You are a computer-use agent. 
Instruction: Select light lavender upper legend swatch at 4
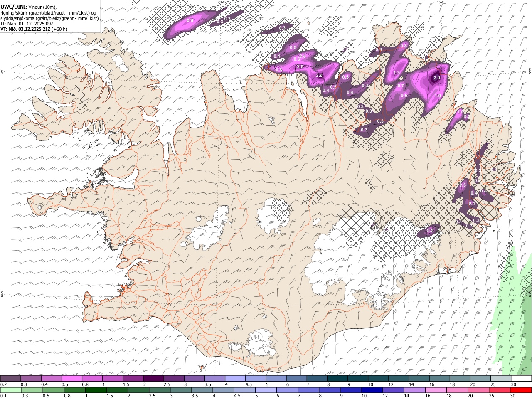tap(235, 379)
